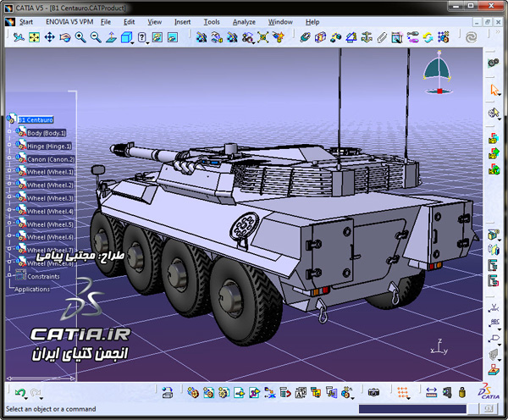
Task: Expand the Constraints tree node
Action: (9, 275)
